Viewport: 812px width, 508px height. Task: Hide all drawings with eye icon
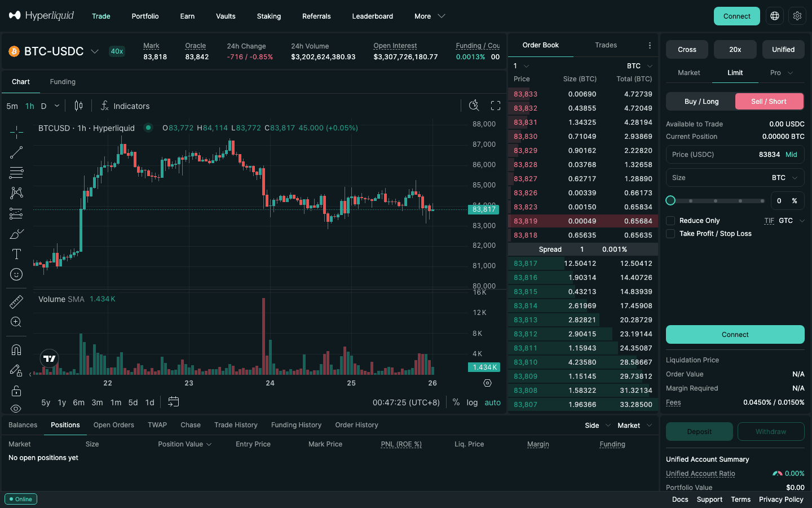pos(16,408)
